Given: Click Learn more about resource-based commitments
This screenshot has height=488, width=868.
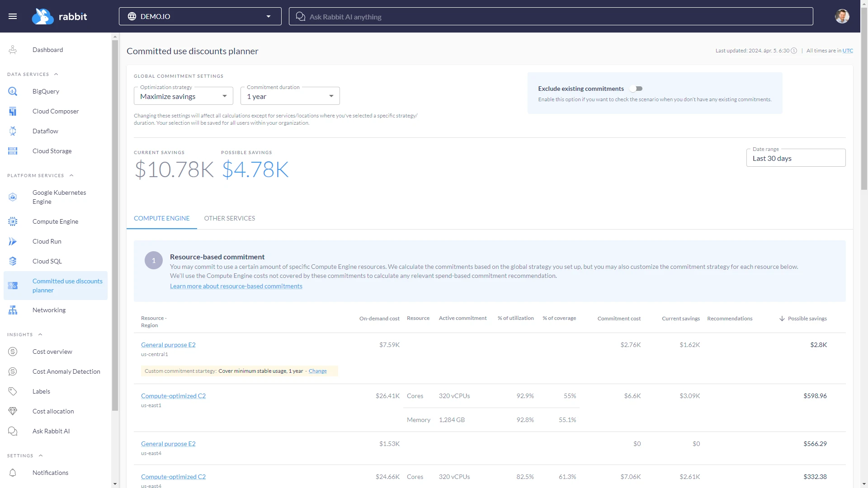Looking at the screenshot, I should [x=236, y=286].
